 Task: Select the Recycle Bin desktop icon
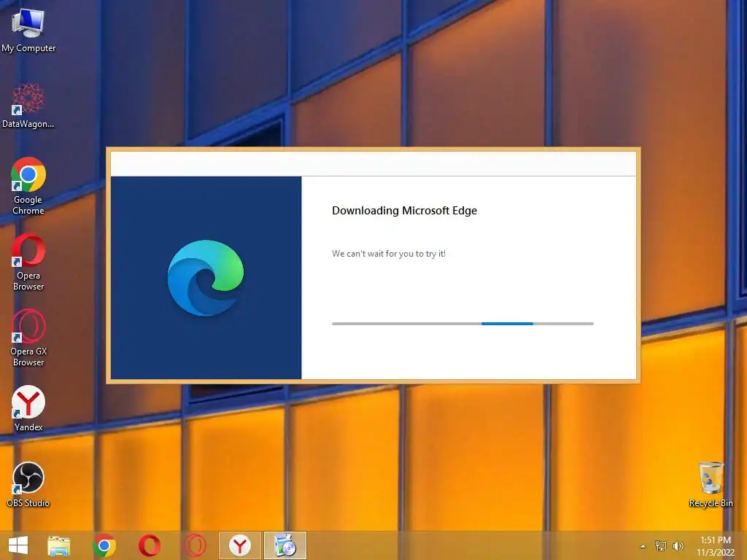tap(711, 484)
